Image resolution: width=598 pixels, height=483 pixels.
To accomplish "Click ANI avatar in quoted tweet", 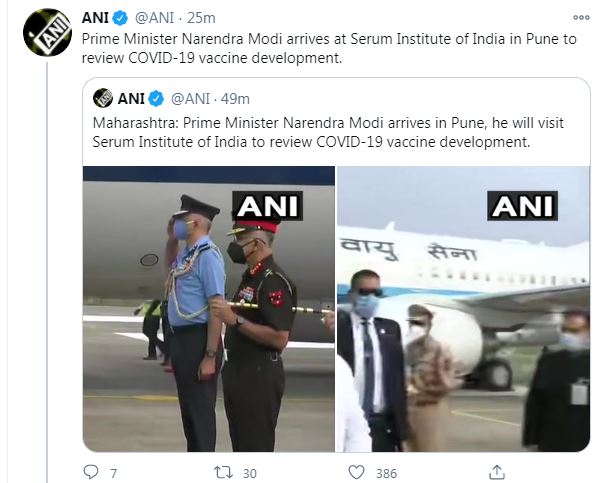I will (103, 98).
